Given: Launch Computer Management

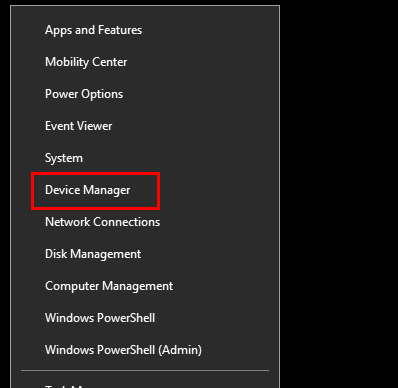Looking at the screenshot, I should 109,286.
